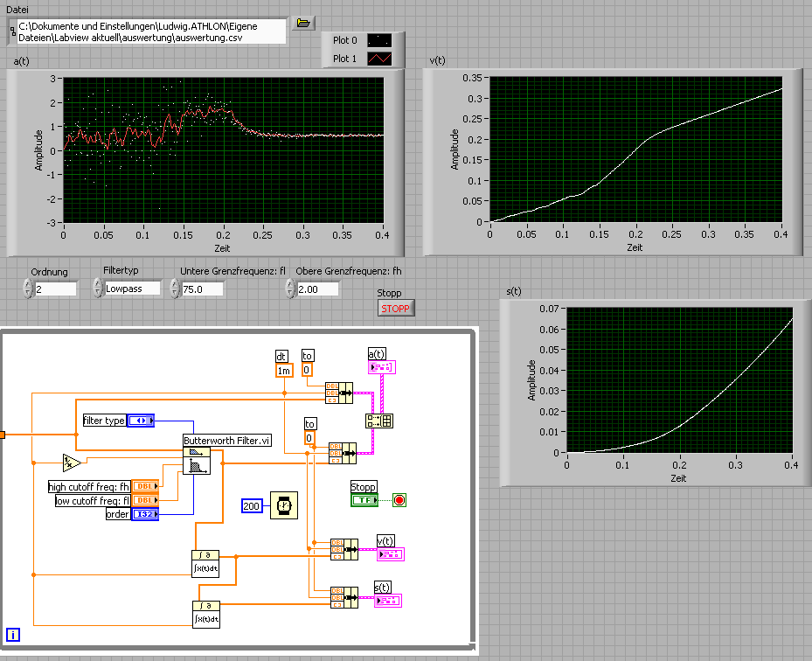The height and width of the screenshot is (661, 812).
Task: Click the browse folder icon next to file path
Action: [x=304, y=23]
